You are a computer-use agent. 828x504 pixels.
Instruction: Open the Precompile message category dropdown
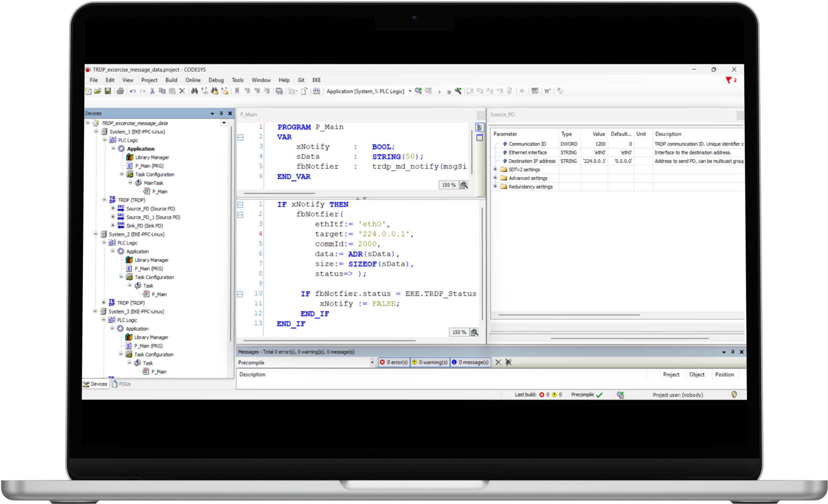(x=372, y=363)
